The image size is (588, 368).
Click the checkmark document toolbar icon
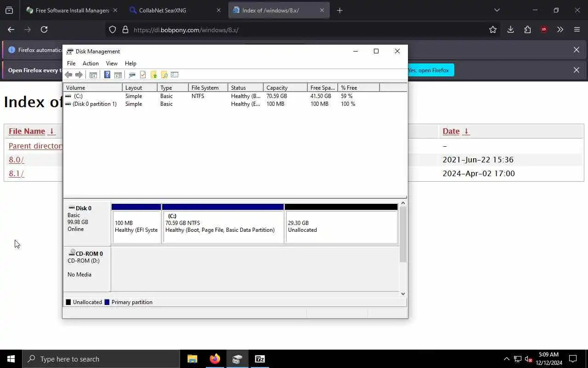tap(143, 75)
